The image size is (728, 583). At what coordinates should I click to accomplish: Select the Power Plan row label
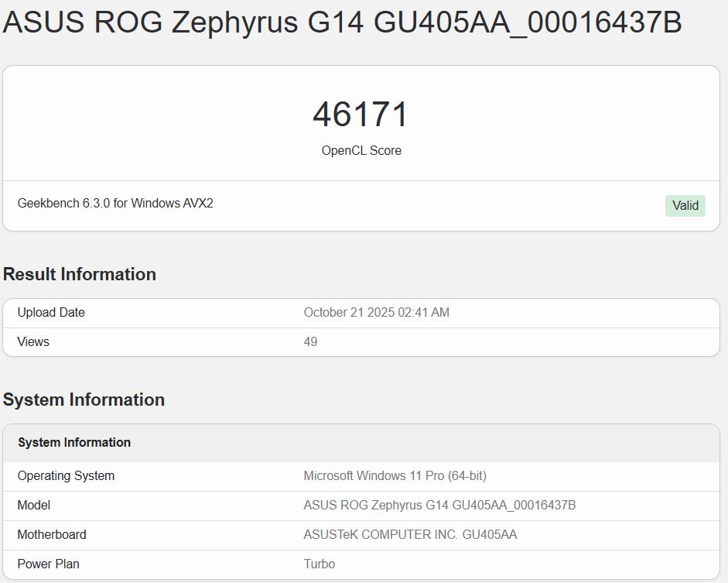pyautogui.click(x=48, y=564)
